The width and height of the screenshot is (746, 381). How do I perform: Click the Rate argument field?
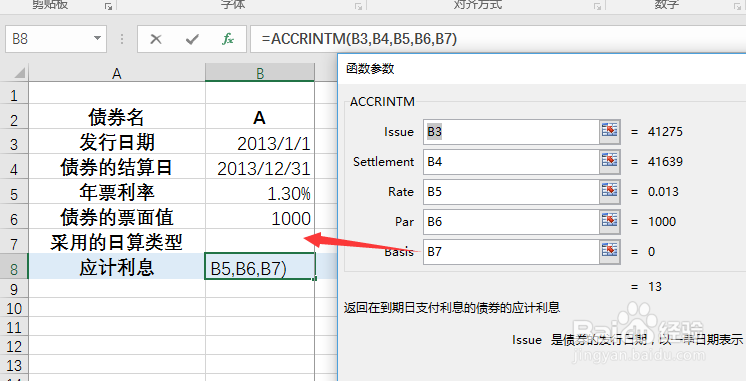tap(510, 192)
